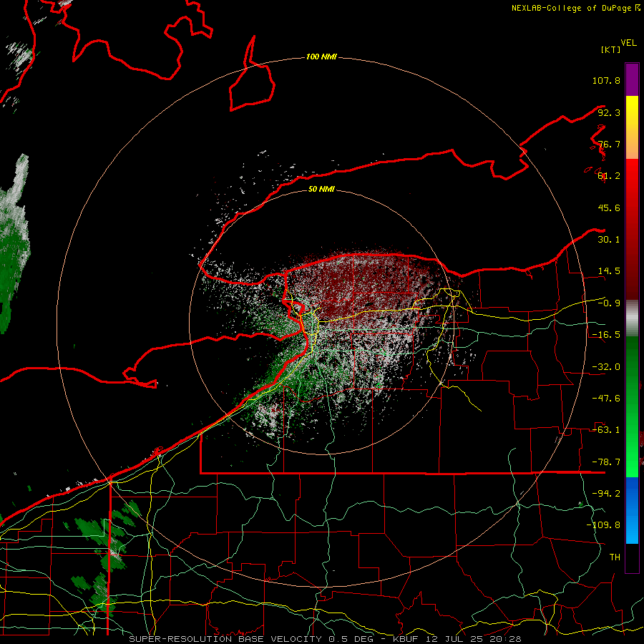Click the gray near-zero segment of color bar
The image size is (644, 644).
click(x=632, y=318)
